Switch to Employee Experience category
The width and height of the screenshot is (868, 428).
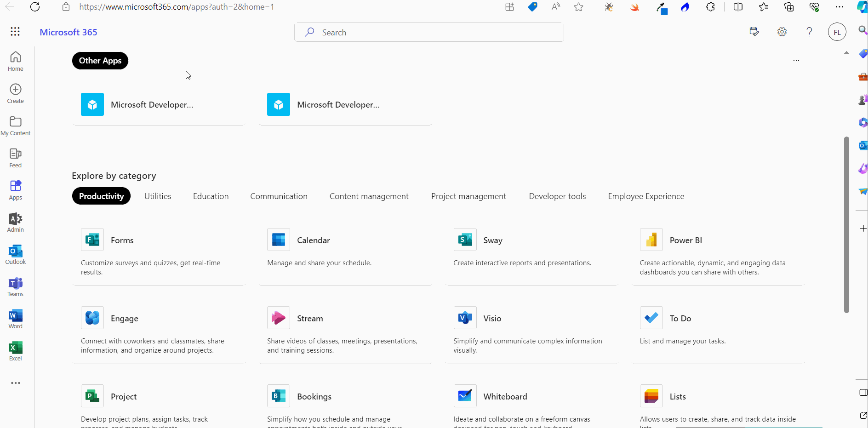(x=646, y=196)
